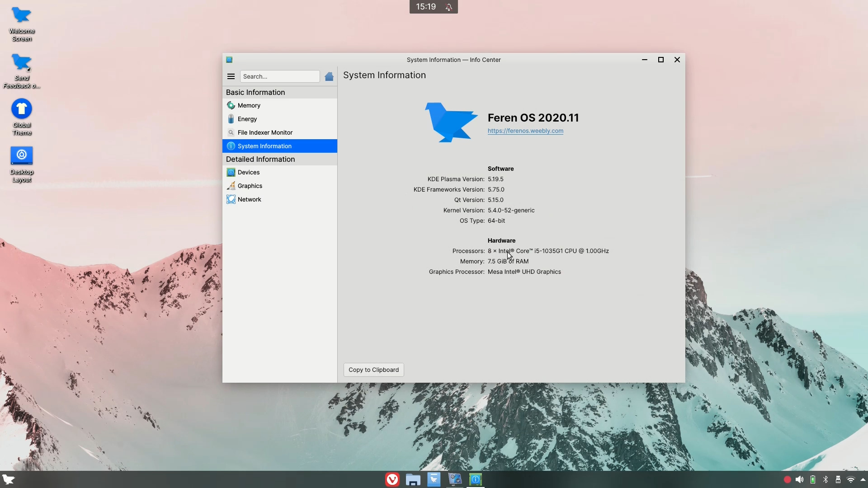Screen dimensions: 868x488
Task: Select the File Indexer Monitor item
Action: (x=265, y=132)
